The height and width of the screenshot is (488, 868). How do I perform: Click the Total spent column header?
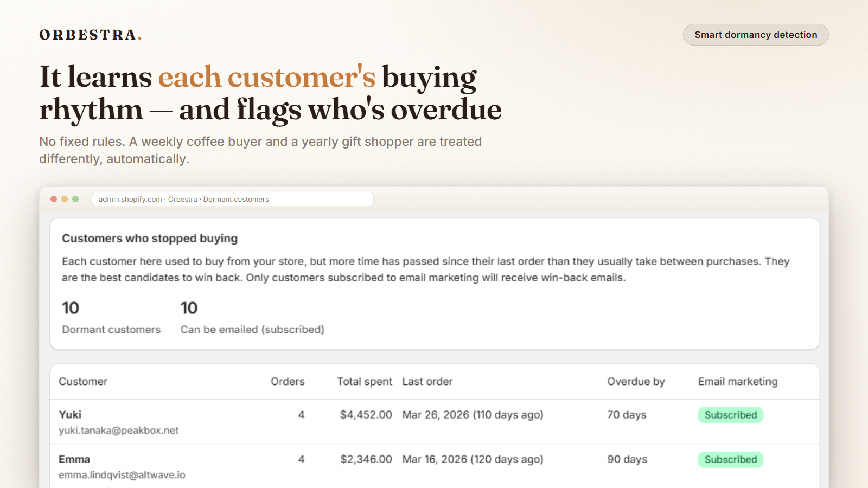point(365,381)
